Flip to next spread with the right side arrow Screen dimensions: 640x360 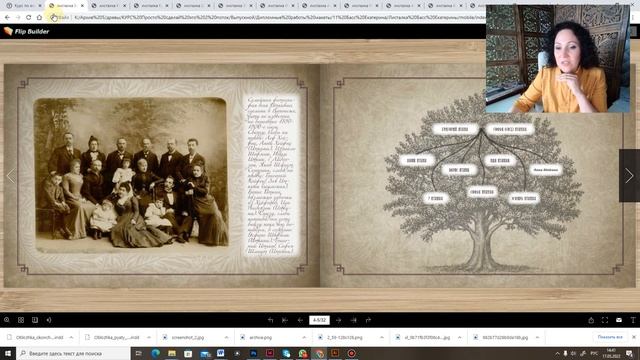click(x=629, y=176)
